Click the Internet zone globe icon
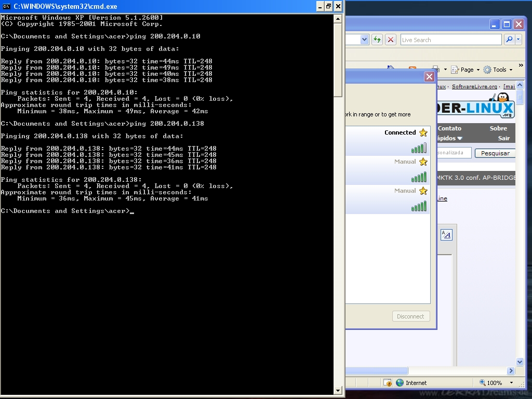 pyautogui.click(x=400, y=383)
